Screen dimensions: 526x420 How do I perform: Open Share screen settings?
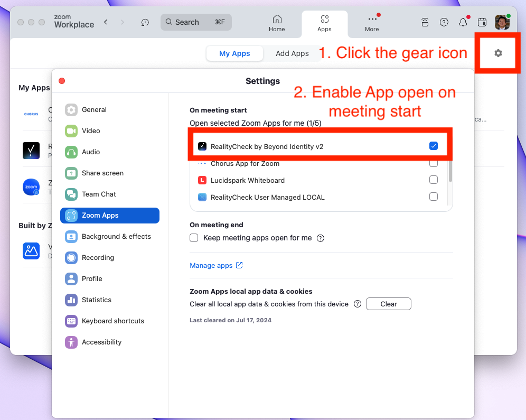pos(110,173)
